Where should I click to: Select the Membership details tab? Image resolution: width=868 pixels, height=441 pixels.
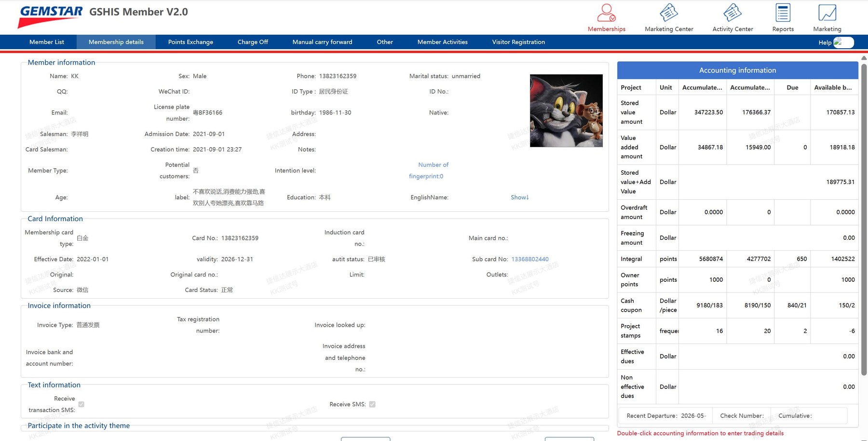tap(116, 42)
